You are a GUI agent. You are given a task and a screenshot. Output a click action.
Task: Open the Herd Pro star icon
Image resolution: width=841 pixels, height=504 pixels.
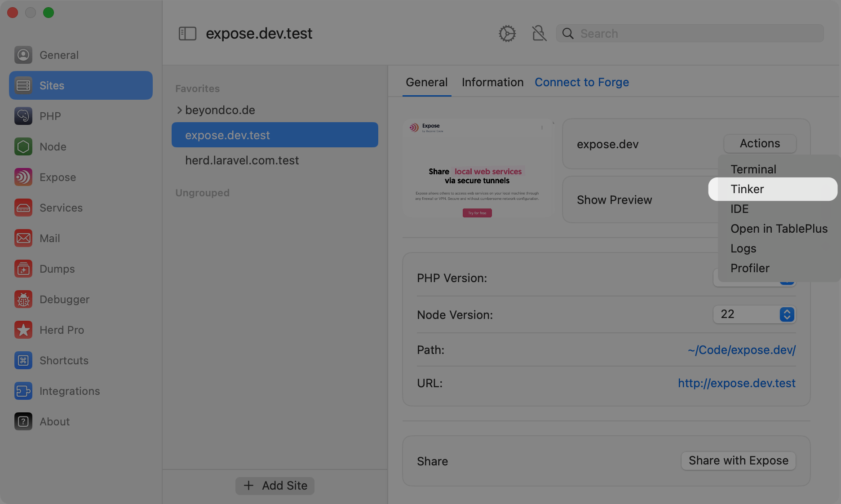point(23,330)
